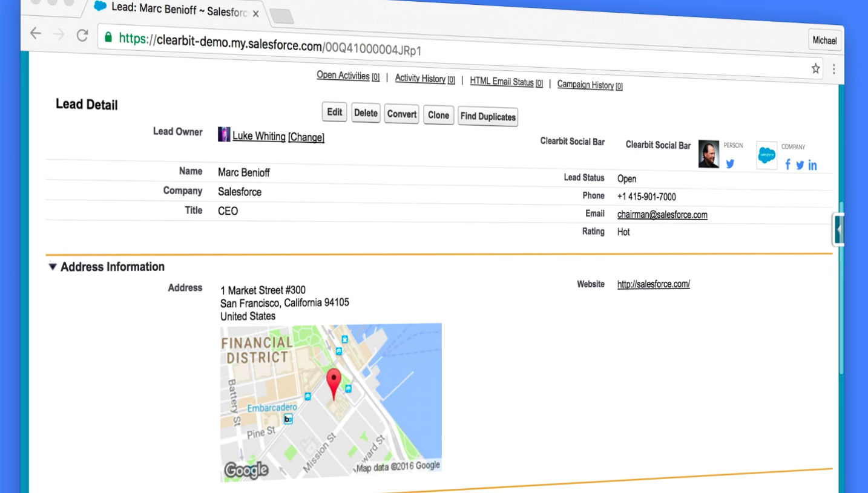Open the company LinkedIn icon
The width and height of the screenshot is (868, 493).
click(x=812, y=166)
